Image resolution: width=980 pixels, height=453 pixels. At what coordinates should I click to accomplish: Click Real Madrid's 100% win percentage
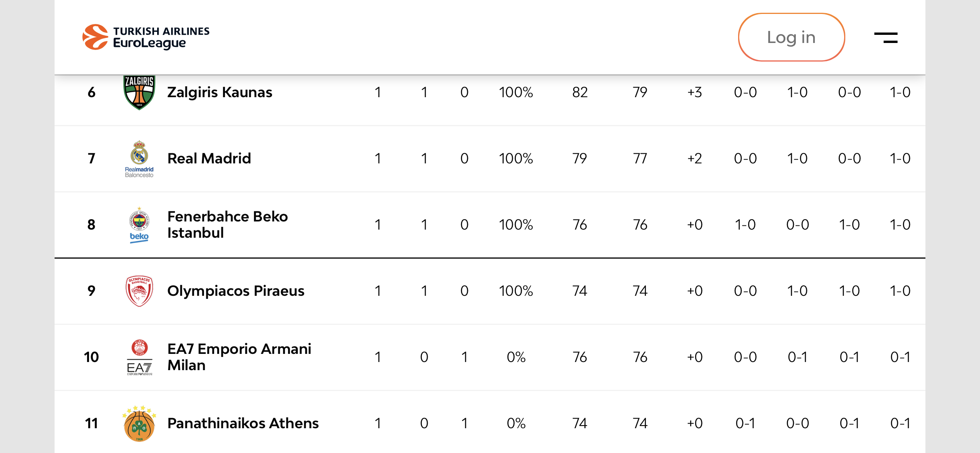coord(516,158)
